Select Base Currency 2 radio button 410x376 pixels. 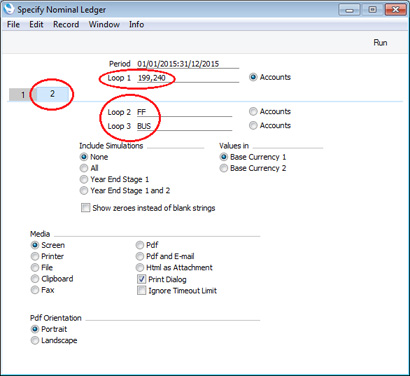tap(224, 168)
